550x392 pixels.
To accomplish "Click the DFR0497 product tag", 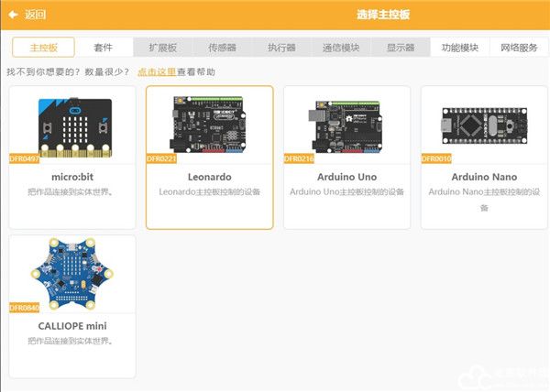I will click(25, 158).
